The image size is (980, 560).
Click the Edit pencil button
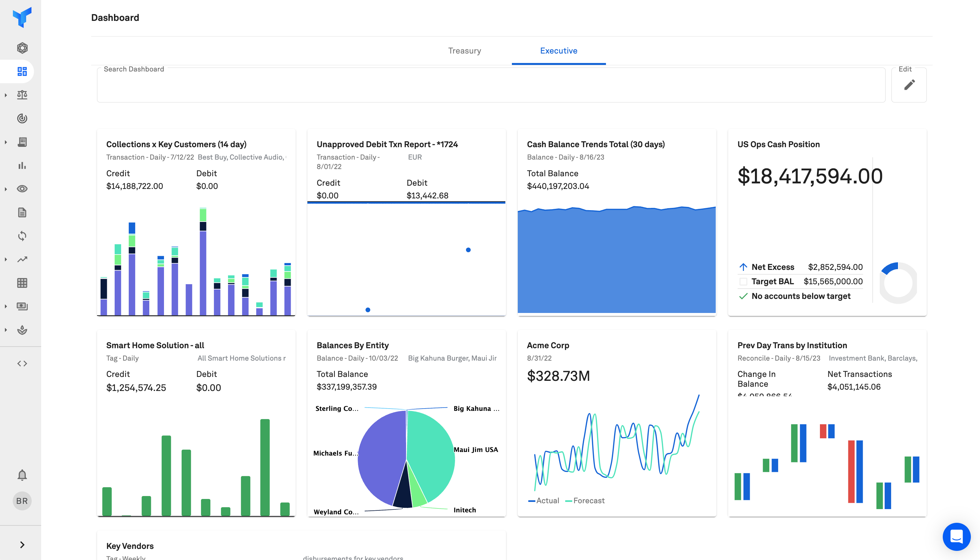coord(909,85)
